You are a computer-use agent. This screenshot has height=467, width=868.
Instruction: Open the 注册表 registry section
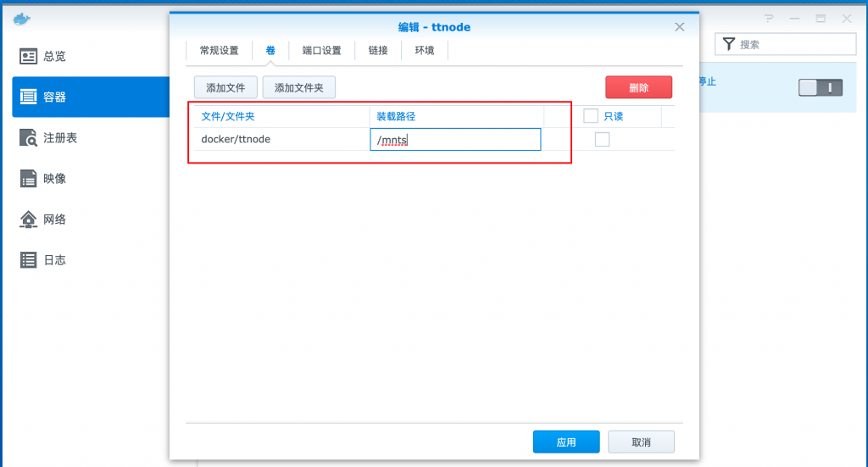pyautogui.click(x=58, y=137)
